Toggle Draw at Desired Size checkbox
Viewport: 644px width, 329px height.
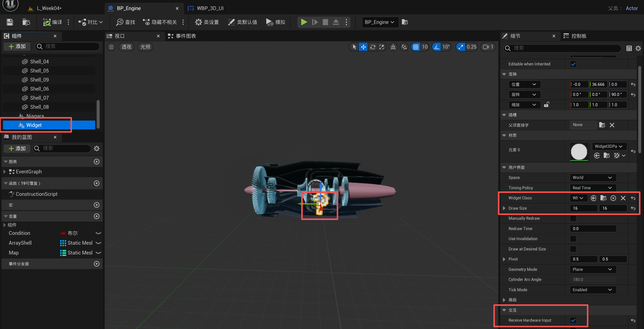pyautogui.click(x=573, y=249)
